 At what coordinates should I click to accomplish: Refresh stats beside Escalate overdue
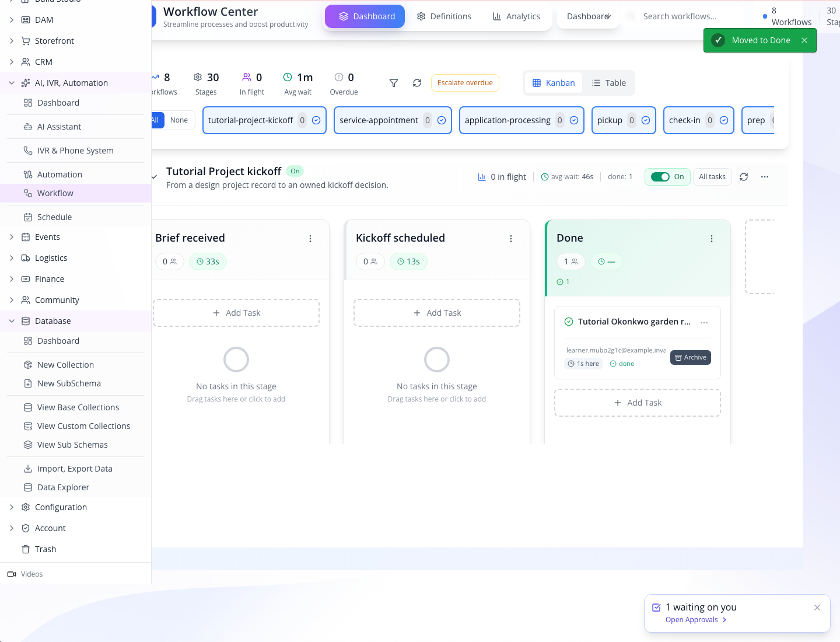point(417,83)
